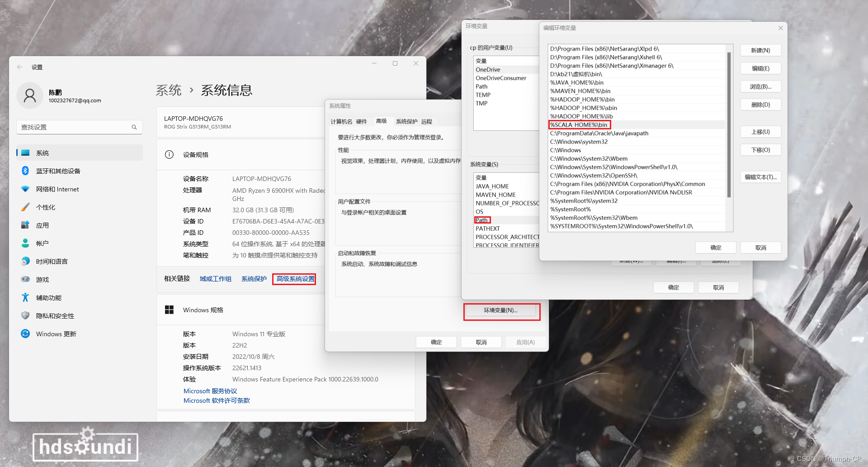Click 取消 in 编辑环境变量 dialog
This screenshot has height=467, width=868.
(x=760, y=248)
